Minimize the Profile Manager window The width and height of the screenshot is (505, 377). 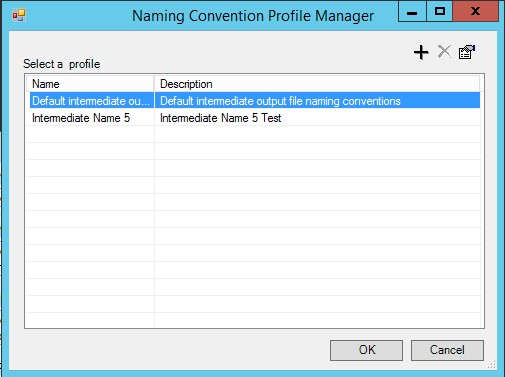[412, 12]
